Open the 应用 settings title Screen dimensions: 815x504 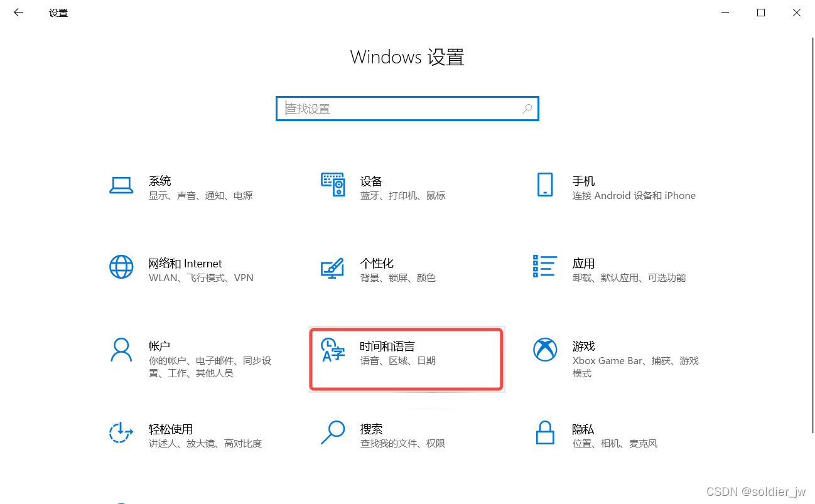pyautogui.click(x=583, y=264)
